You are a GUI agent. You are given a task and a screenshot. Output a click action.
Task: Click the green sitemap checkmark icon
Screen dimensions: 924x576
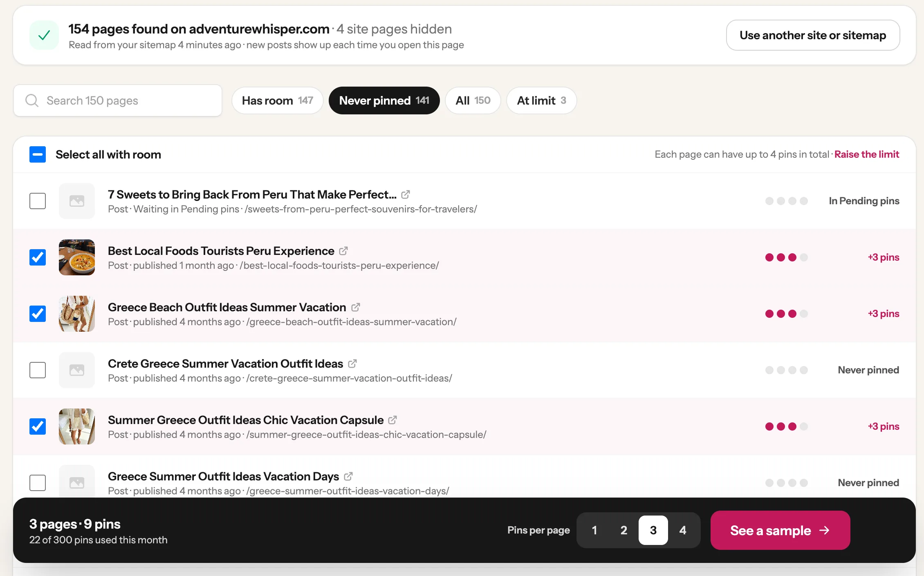click(x=44, y=35)
